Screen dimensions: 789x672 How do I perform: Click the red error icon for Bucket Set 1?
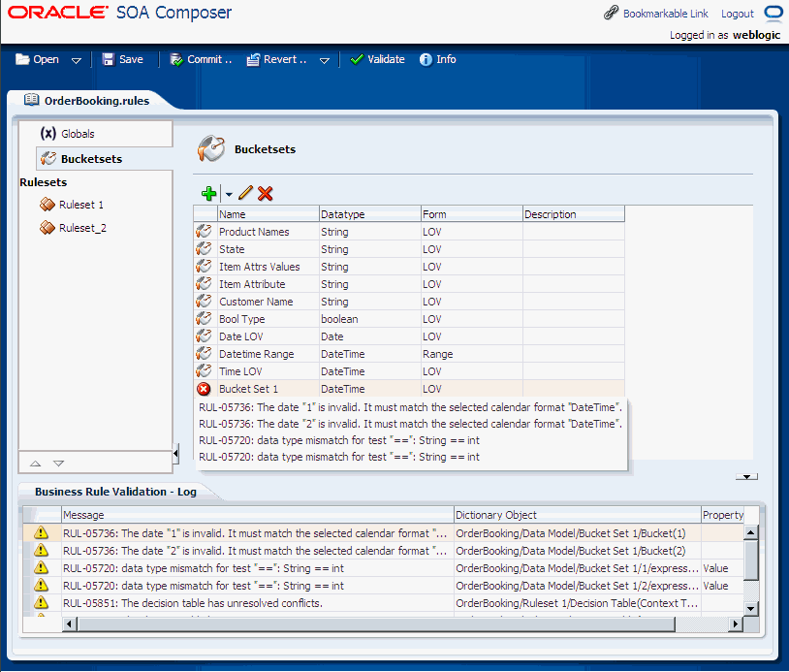point(204,389)
